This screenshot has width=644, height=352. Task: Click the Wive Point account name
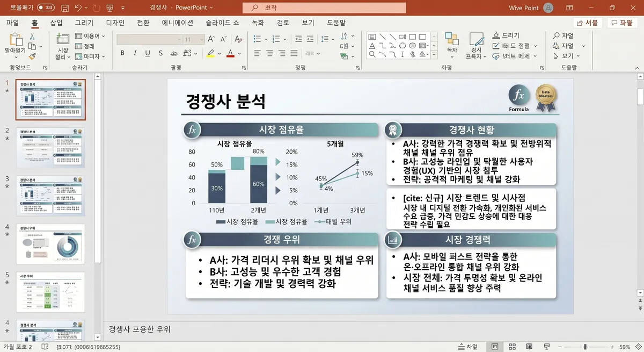[524, 8]
